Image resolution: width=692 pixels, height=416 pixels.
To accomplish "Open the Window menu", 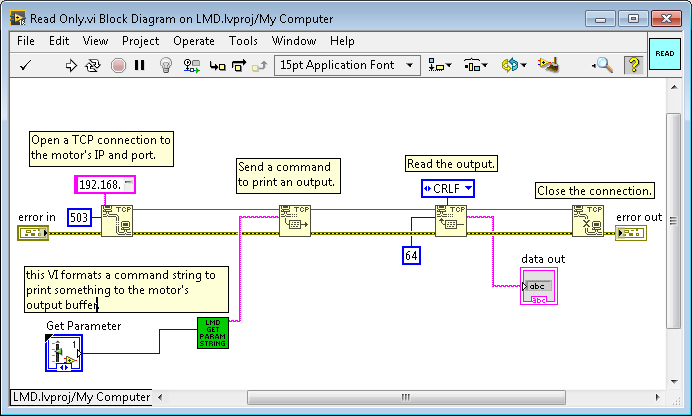I will [x=294, y=41].
